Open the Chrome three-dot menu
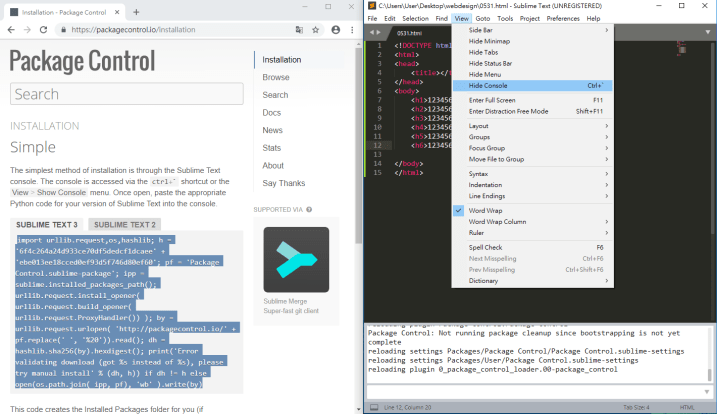Viewport: 717px width, 414px height. 350,30
